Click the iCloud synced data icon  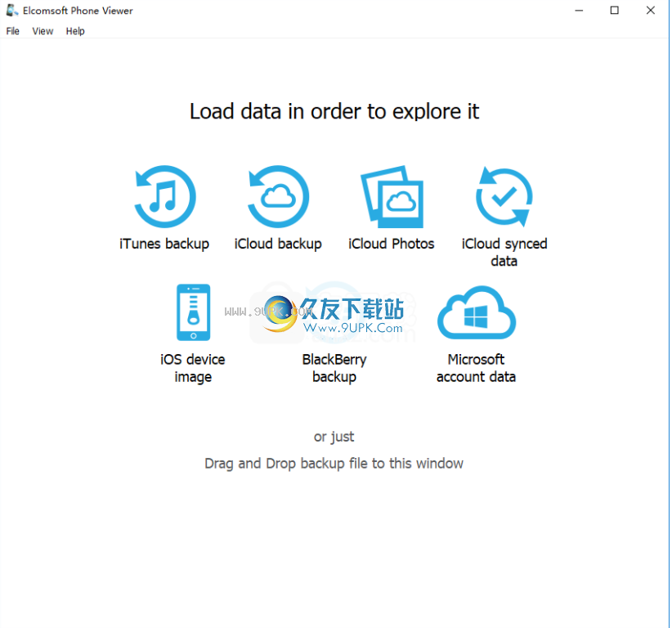tap(504, 196)
